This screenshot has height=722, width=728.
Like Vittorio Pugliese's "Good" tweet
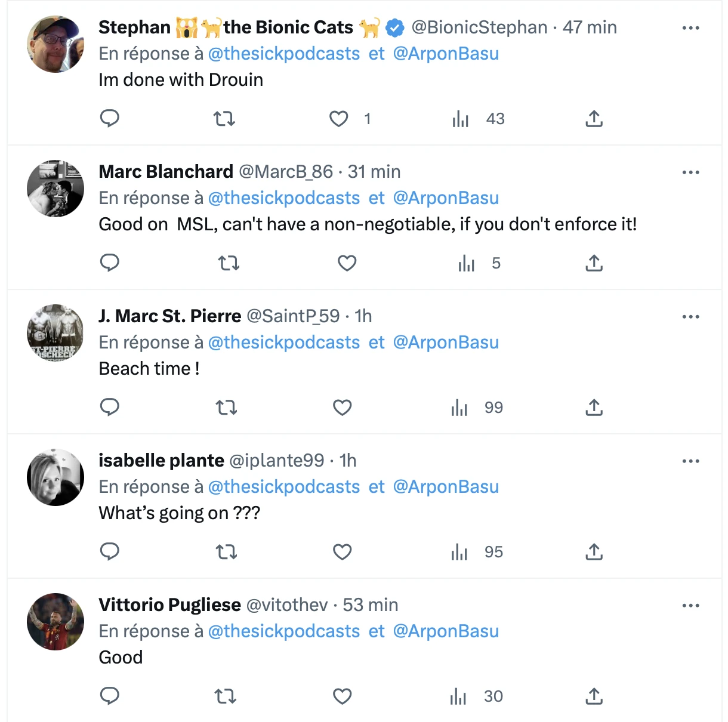[x=342, y=696]
